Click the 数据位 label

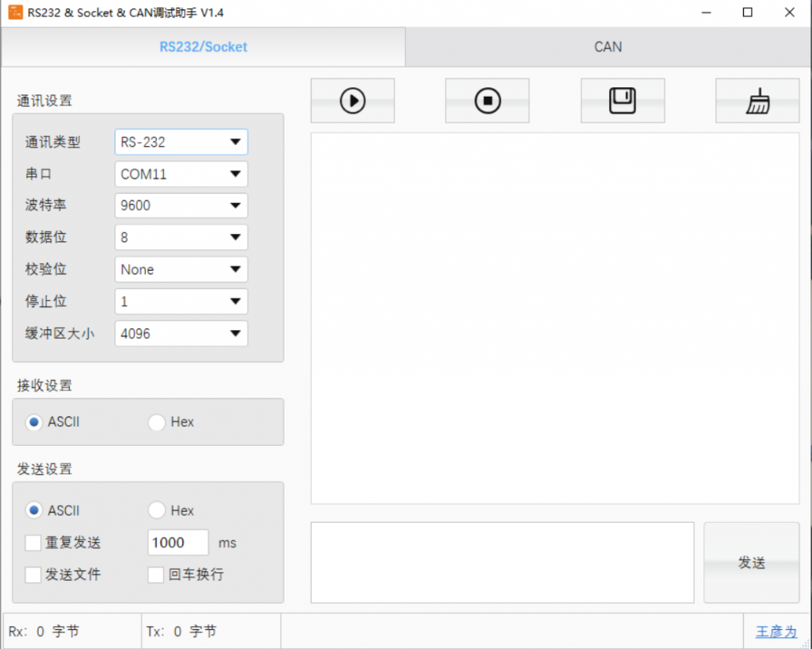(45, 236)
